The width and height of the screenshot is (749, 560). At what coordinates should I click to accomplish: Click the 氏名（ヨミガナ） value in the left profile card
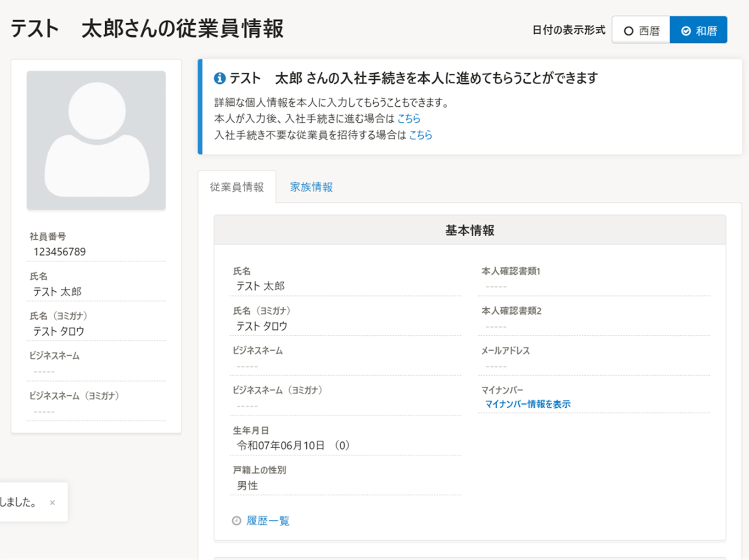59,332
